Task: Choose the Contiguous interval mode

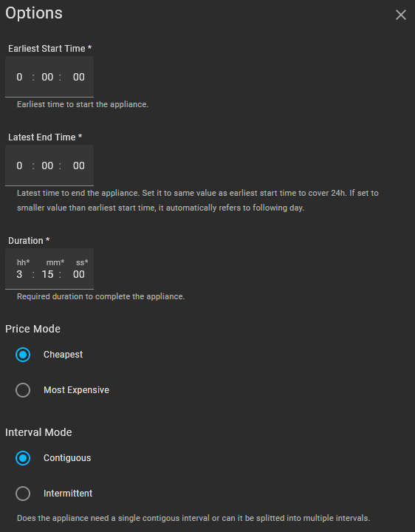Action: (23, 458)
